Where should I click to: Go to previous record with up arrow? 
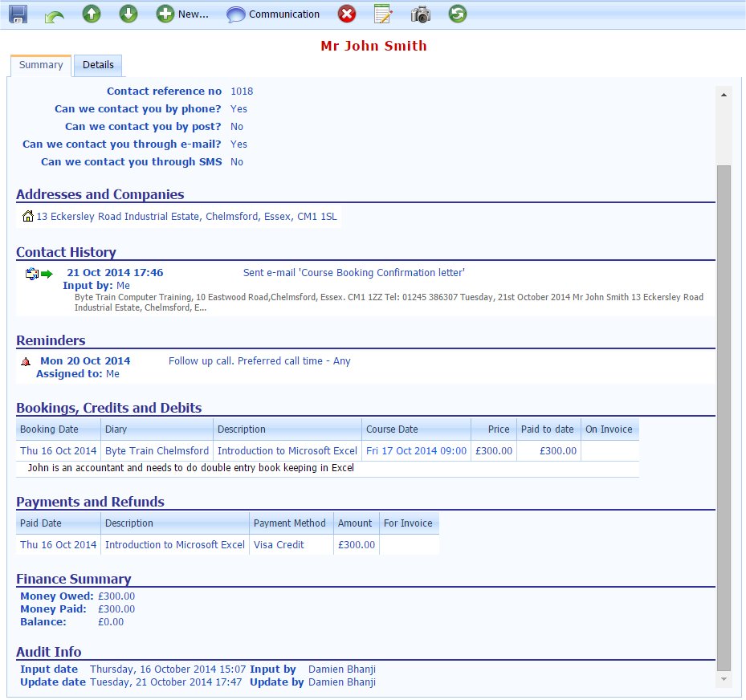[x=92, y=14]
